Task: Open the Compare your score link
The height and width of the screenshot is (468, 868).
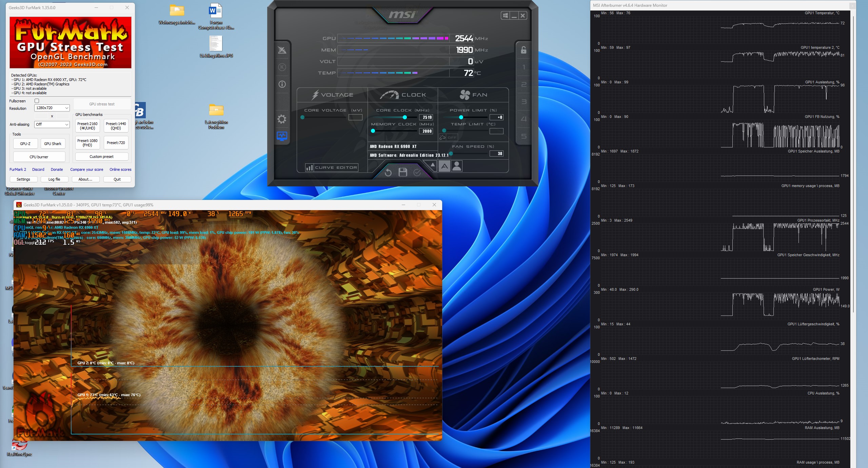Action: pos(86,169)
